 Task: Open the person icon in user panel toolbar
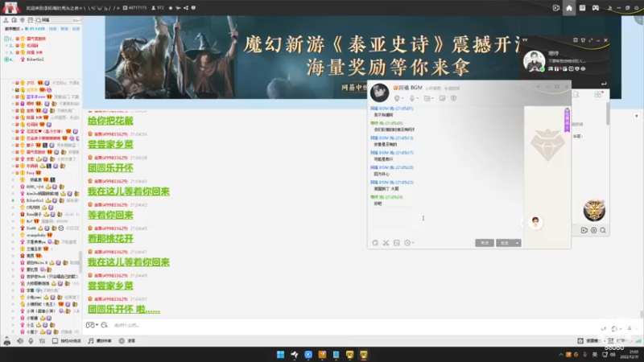[x=6, y=20]
